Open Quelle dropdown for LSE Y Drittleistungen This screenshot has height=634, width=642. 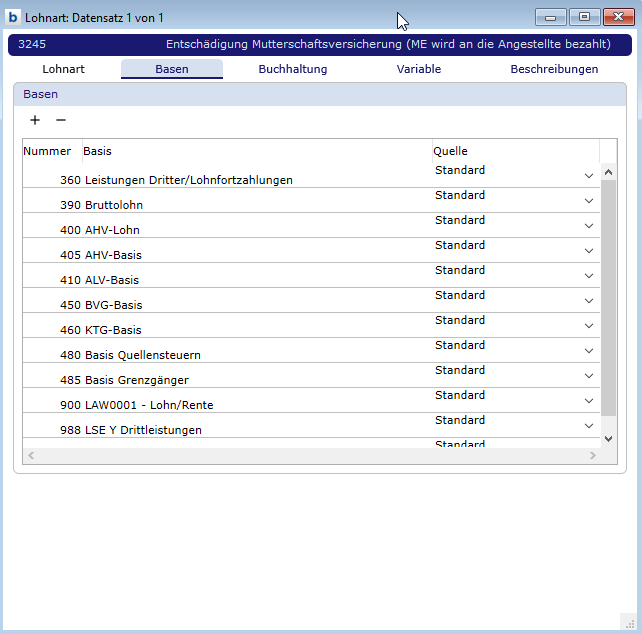589,426
